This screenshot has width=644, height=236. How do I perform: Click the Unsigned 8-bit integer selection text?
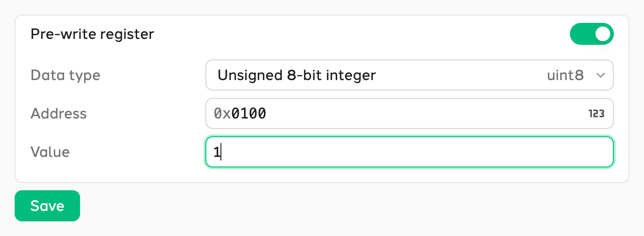(297, 75)
